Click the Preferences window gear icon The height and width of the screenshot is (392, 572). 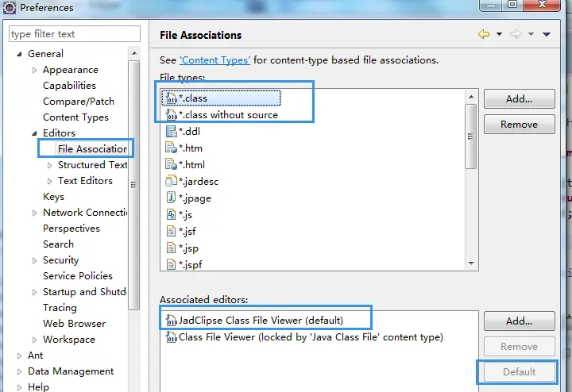(9, 8)
